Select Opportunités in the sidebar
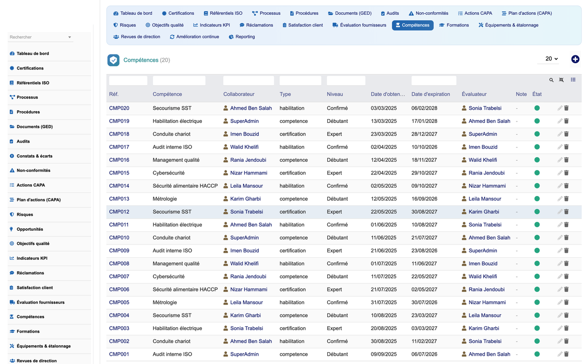This screenshot has width=588, height=364. [x=29, y=229]
